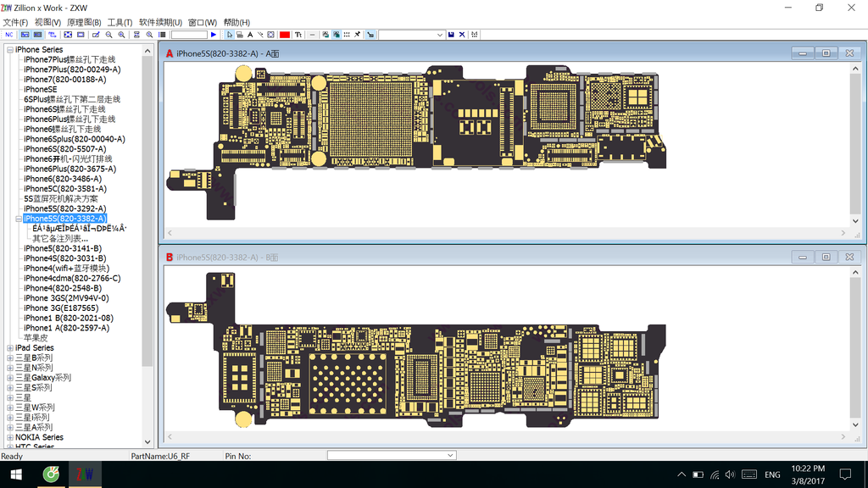The image size is (868, 488).
Task: Click the zoom out magnifier icon
Action: [109, 34]
